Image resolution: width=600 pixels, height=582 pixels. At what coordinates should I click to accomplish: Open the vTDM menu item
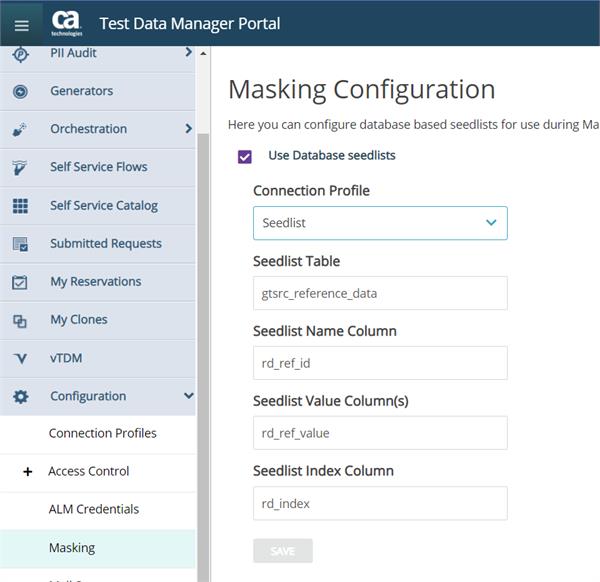98,359
